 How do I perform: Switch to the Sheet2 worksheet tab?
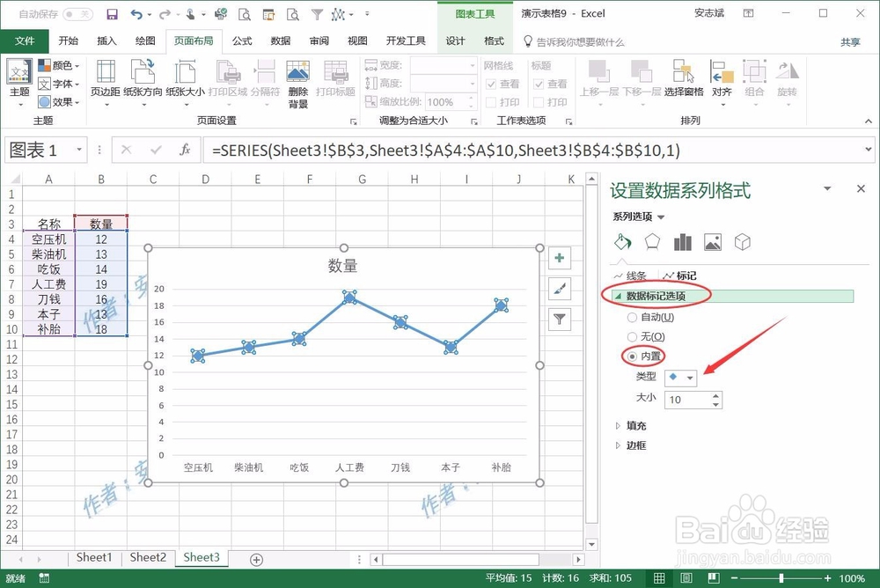(x=148, y=557)
